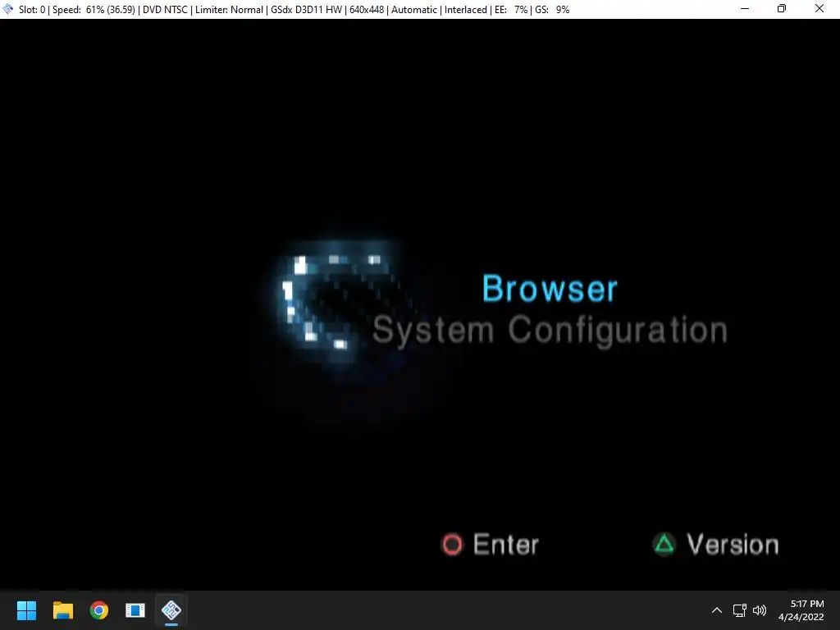Click the red circle Enter icon
The width and height of the screenshot is (840, 630).
452,545
